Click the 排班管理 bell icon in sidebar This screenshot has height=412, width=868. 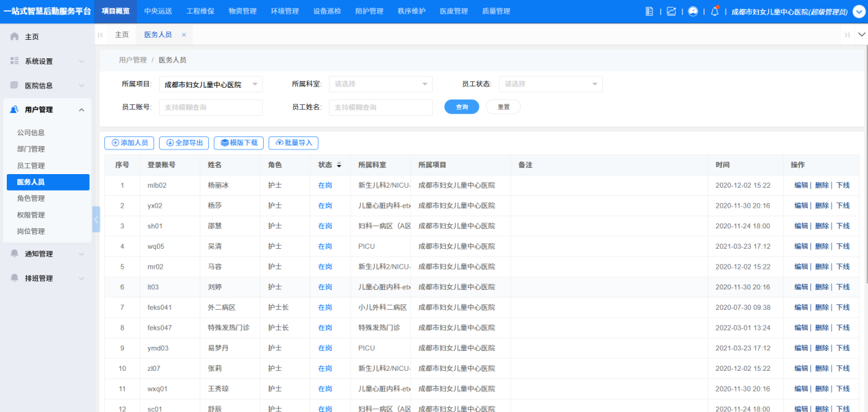pyautogui.click(x=14, y=278)
